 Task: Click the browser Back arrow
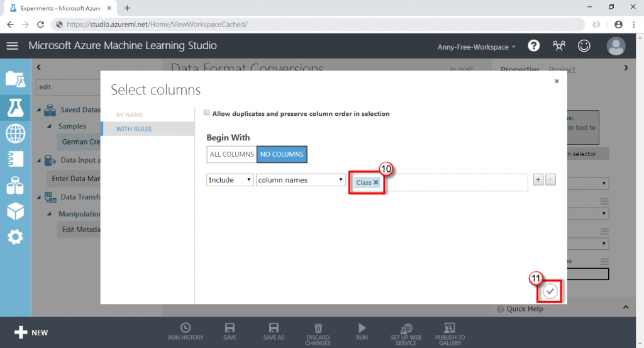[10, 25]
